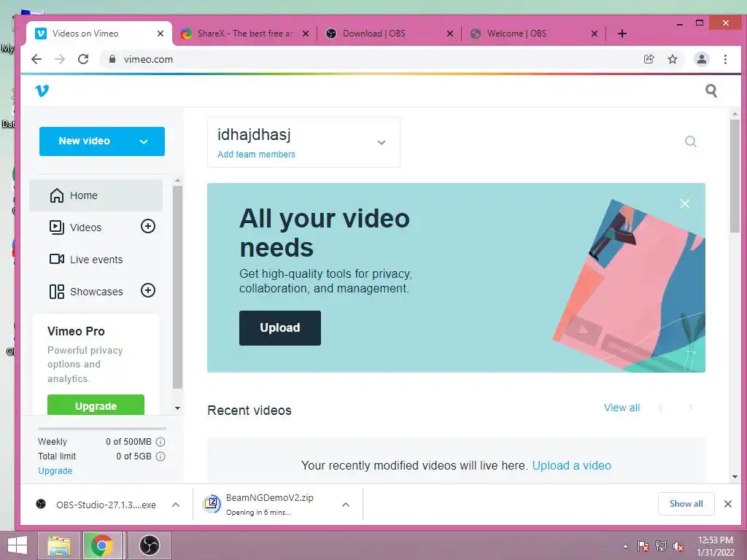Reload the vimeo.com page
Screen dimensions: 747x560
click(83, 59)
